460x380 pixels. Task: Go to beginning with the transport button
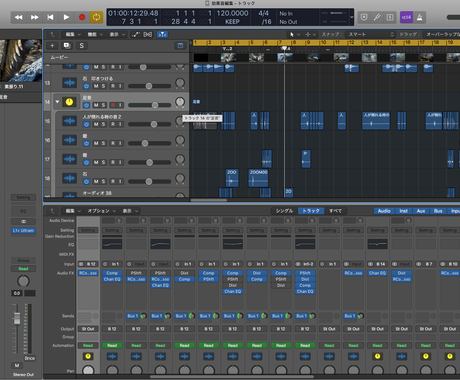50,17
